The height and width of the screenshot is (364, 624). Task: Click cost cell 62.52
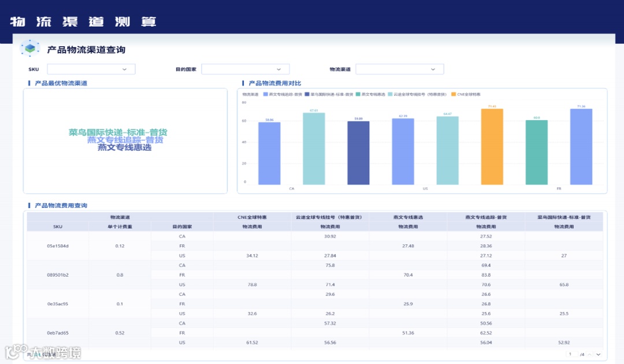coord(486,333)
